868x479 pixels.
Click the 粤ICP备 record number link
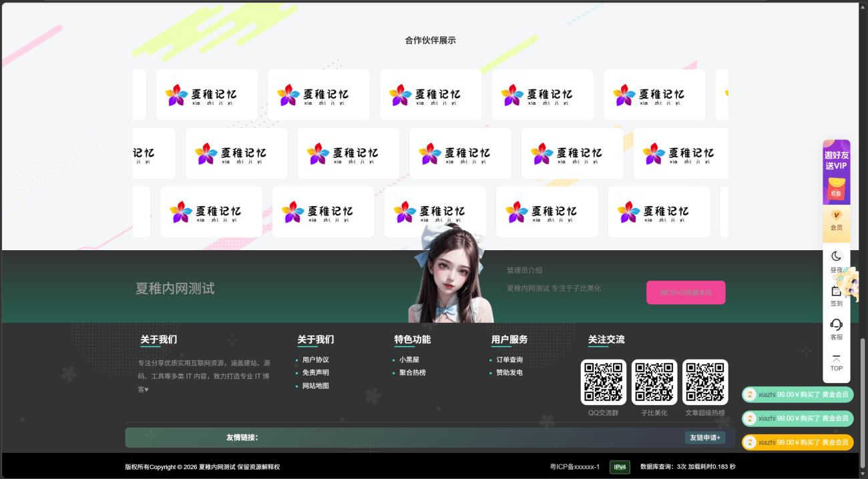[574, 467]
